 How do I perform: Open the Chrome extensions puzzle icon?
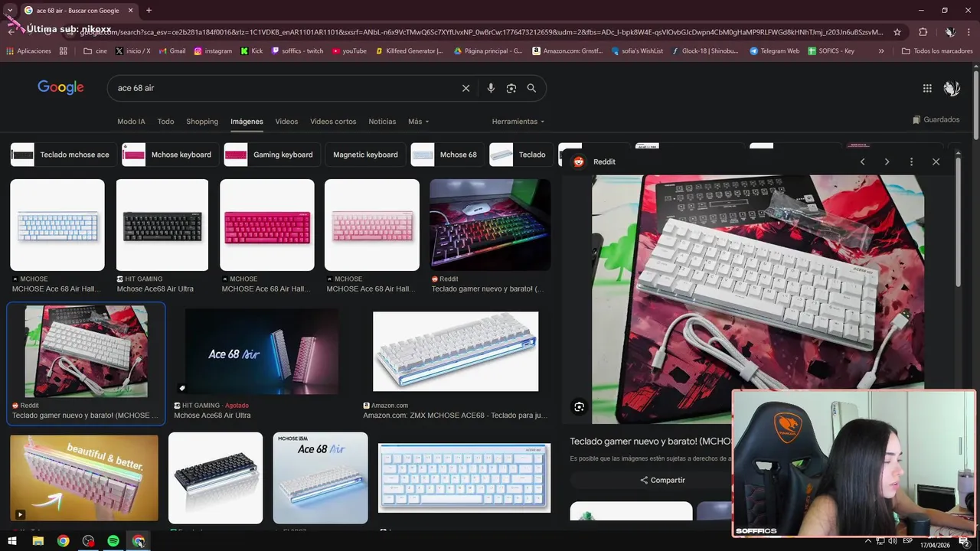coord(923,32)
